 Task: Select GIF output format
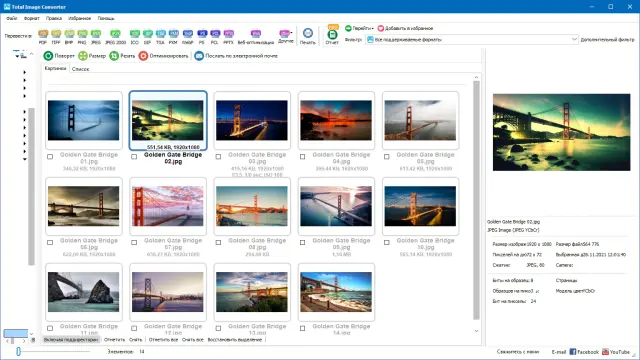click(148, 36)
